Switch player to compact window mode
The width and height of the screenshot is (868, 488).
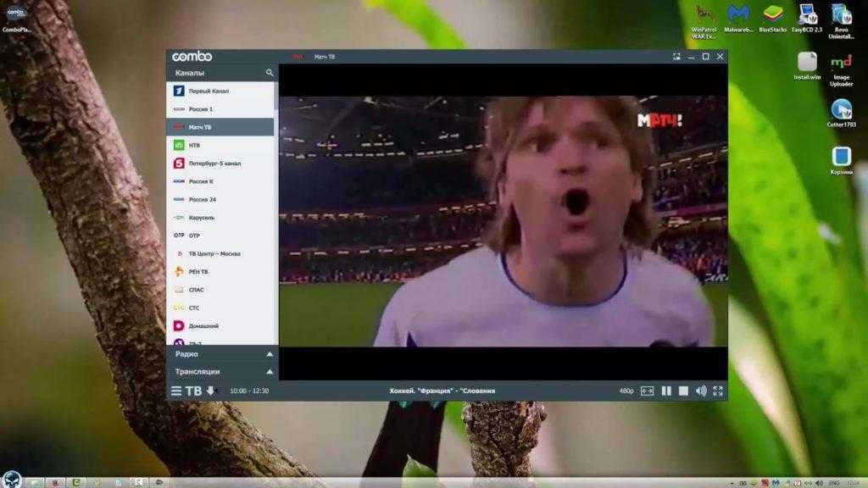[x=676, y=57]
